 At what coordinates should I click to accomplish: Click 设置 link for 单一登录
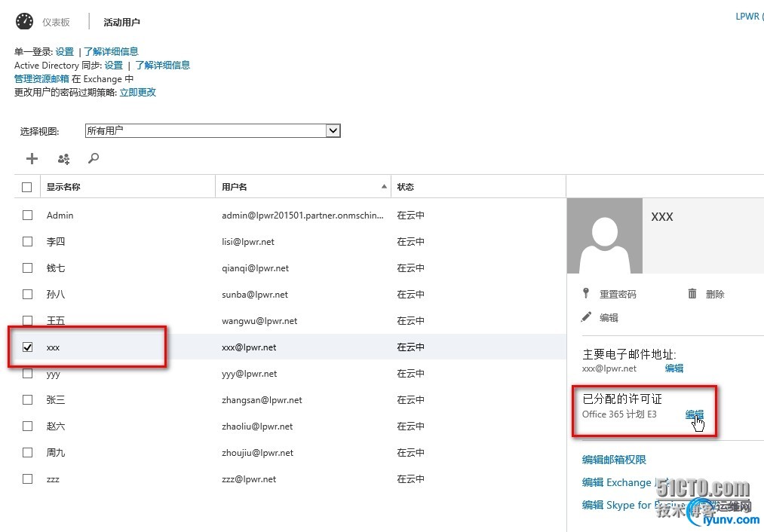coord(64,51)
